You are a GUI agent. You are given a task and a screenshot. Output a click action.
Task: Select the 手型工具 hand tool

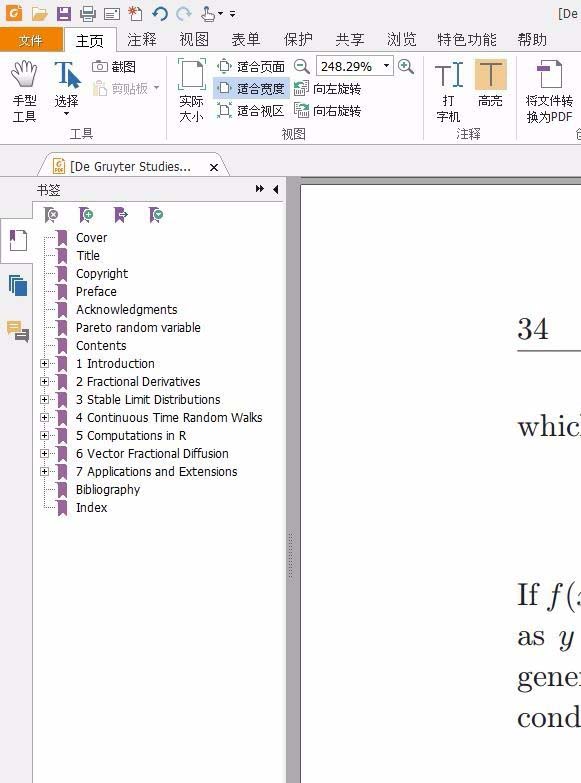point(24,91)
